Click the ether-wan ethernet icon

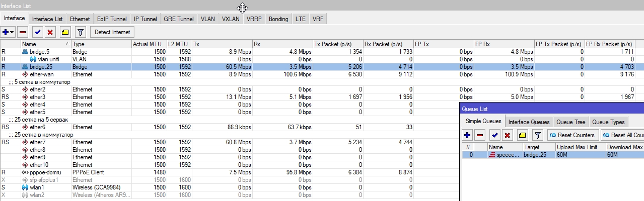[x=25, y=74]
